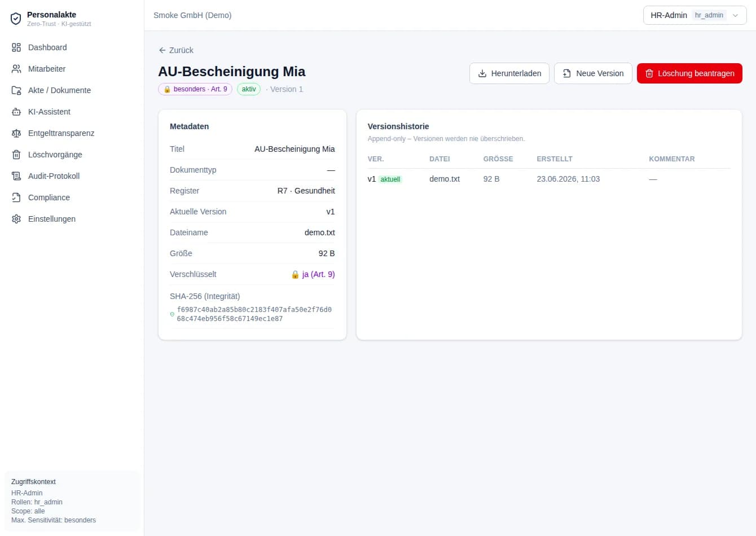Open Dashboard in the sidebar

tap(72, 47)
